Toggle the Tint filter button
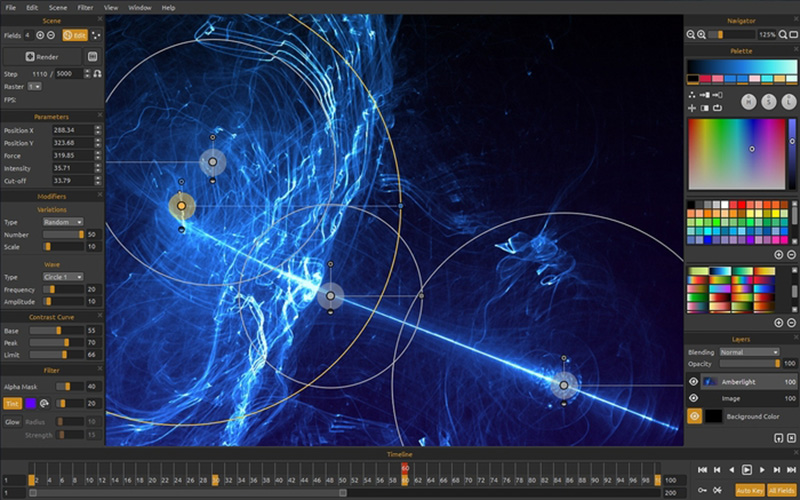Screen dimensions: 800x500 12,404
